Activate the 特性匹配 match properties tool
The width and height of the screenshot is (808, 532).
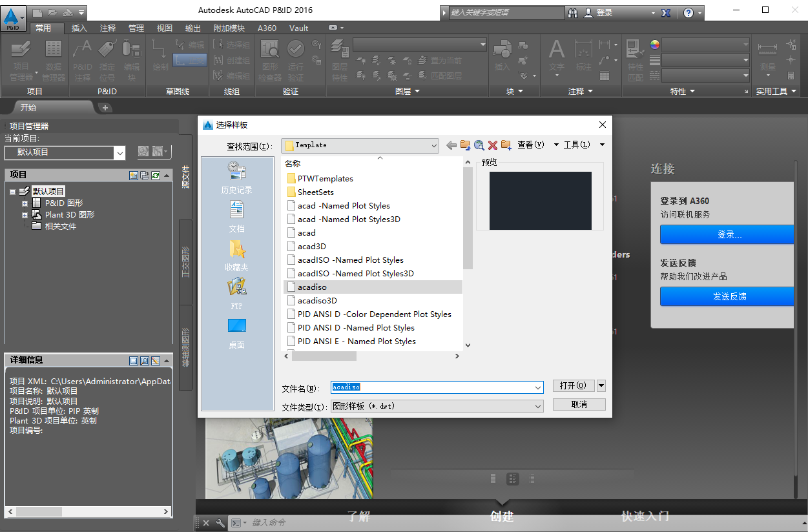coord(635,58)
